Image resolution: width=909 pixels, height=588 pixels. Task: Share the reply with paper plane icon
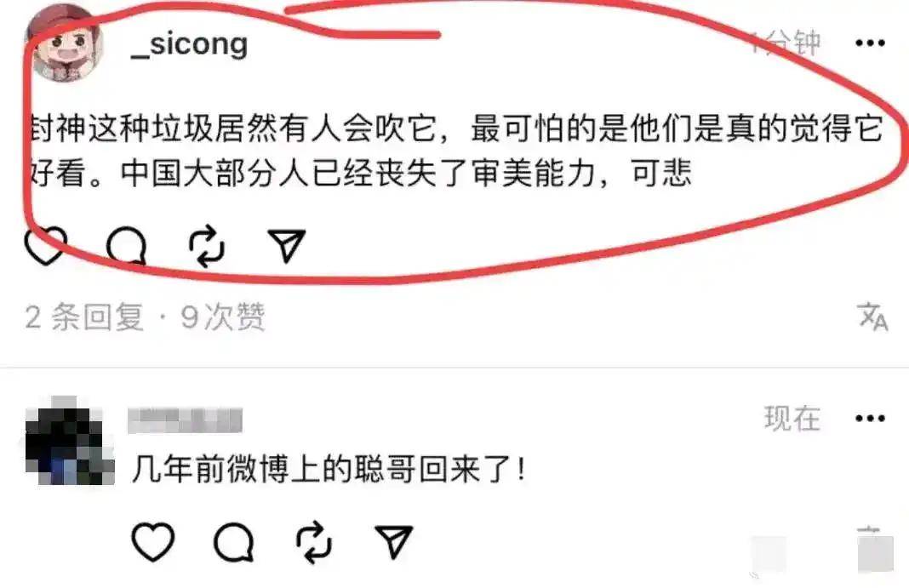pyautogui.click(x=393, y=542)
